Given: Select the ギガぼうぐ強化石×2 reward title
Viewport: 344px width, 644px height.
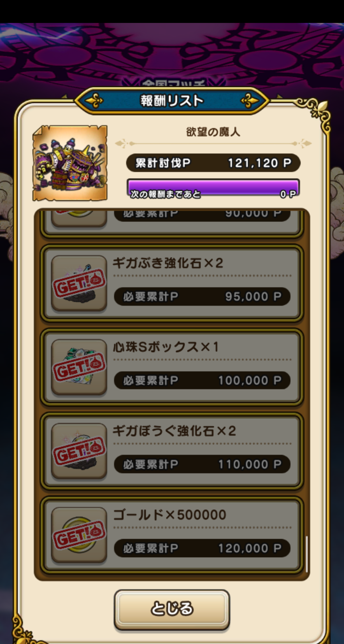Looking at the screenshot, I should pyautogui.click(x=174, y=431).
